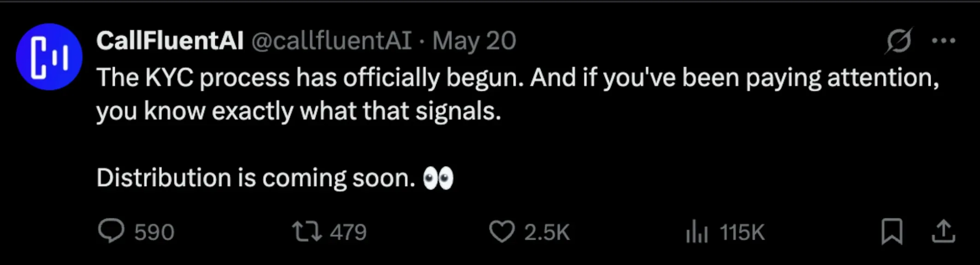Image resolution: width=980 pixels, height=265 pixels.
Task: Click the "you know exactly what that signals" line
Action: 299,111
